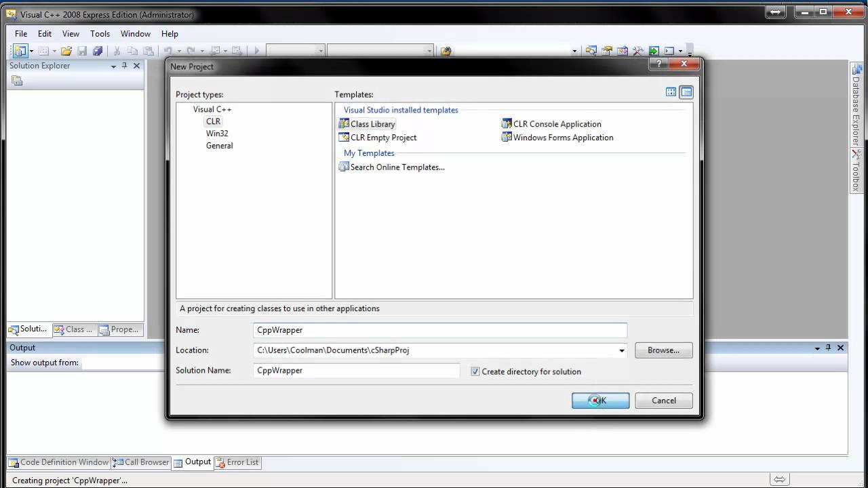The image size is (868, 488).
Task: Click the Save All toolbar icon
Action: [x=98, y=51]
